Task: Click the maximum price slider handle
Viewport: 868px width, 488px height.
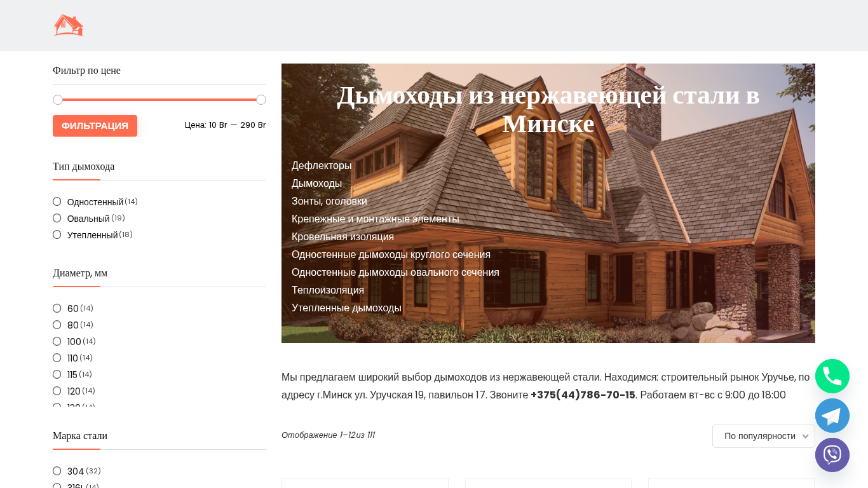Action: (261, 100)
